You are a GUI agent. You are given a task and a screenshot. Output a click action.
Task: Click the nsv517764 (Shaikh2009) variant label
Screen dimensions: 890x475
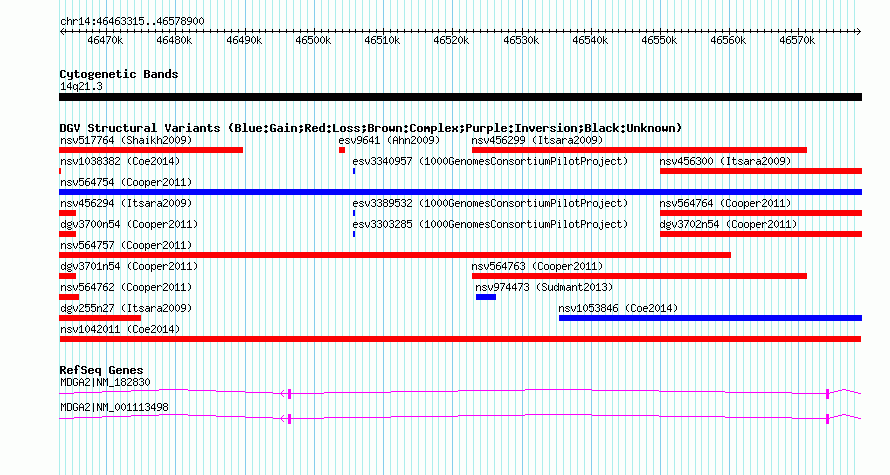point(126,140)
